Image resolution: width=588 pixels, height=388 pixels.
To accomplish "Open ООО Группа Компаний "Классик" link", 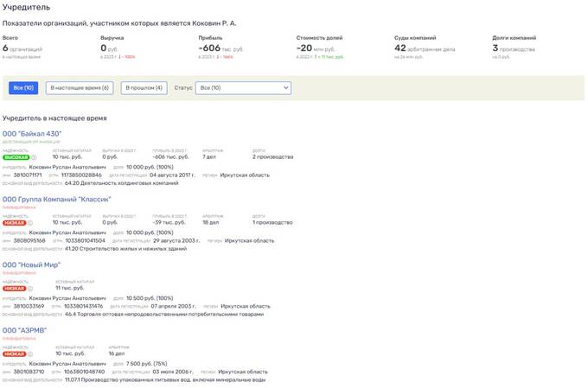I will 56,200.
